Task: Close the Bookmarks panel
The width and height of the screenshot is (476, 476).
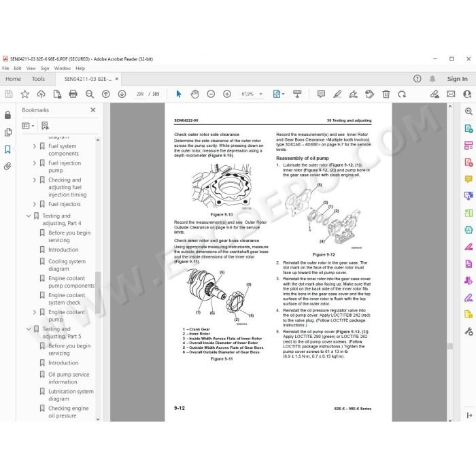Action: coord(93,110)
